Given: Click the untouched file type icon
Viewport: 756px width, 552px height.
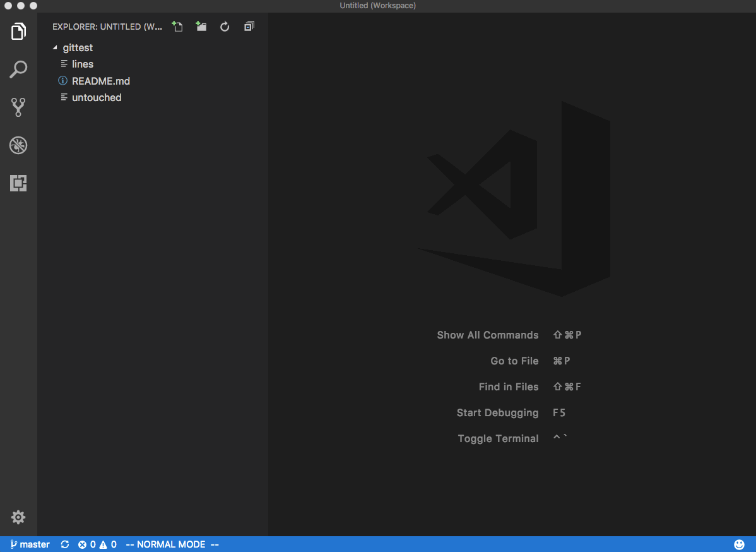Looking at the screenshot, I should tap(64, 97).
